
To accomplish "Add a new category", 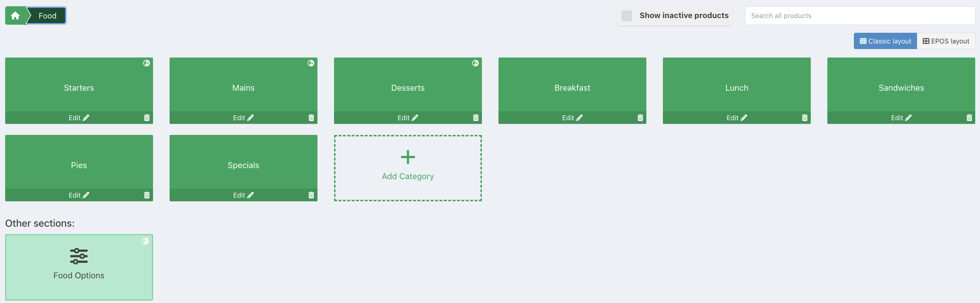I will pos(408,168).
